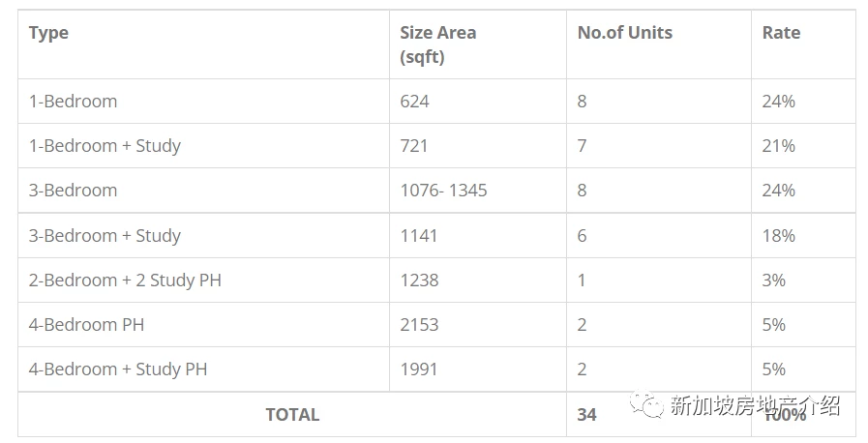Select the 624 size value
This screenshot has height=443, width=868.
(414, 102)
